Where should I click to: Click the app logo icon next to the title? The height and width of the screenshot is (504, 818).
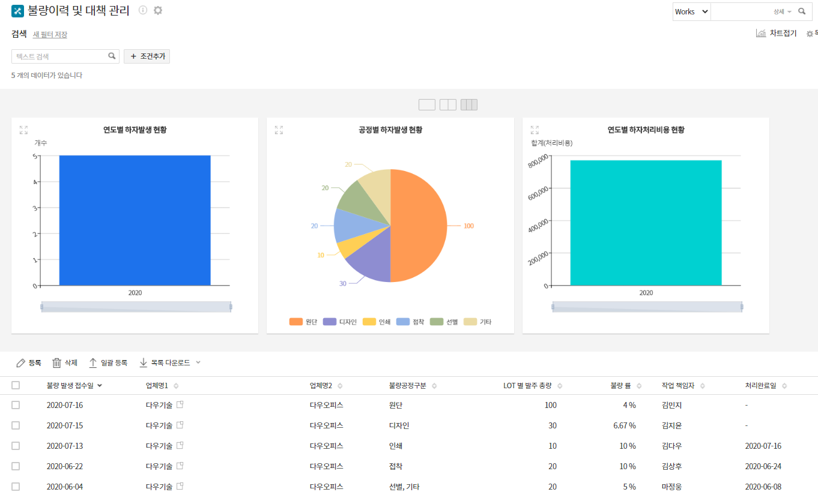pyautogui.click(x=17, y=11)
